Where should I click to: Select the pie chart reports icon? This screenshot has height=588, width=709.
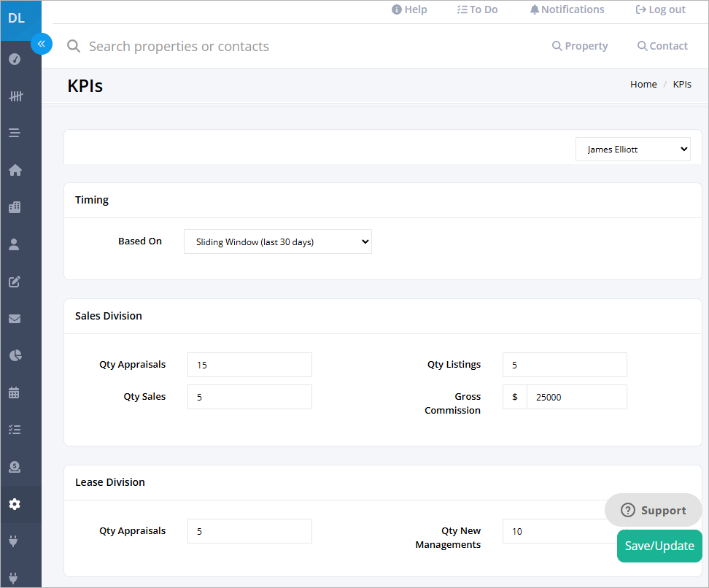coord(15,355)
